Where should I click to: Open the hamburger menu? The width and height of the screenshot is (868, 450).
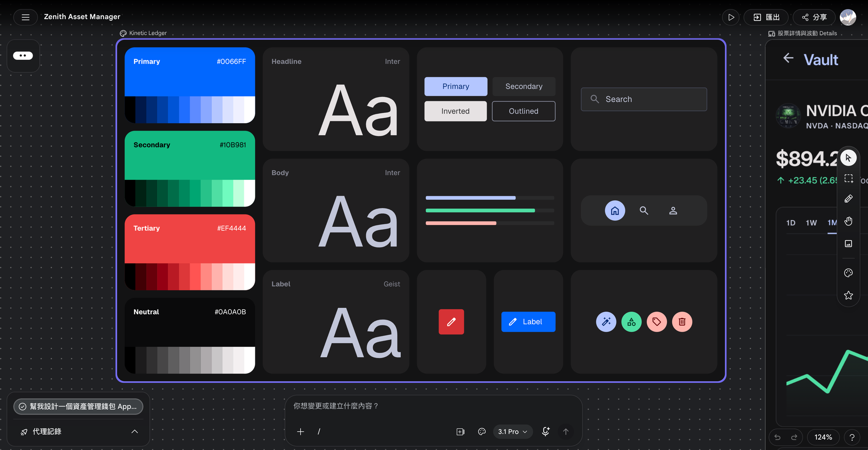pyautogui.click(x=25, y=17)
